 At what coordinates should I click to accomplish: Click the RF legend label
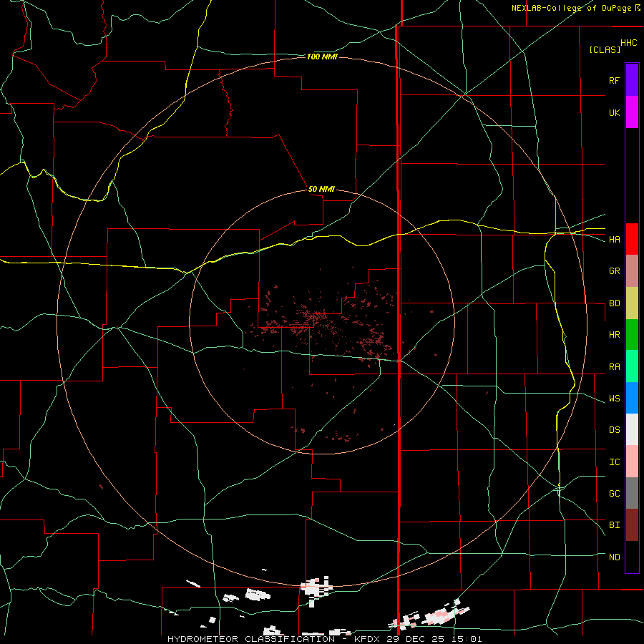tap(614, 80)
